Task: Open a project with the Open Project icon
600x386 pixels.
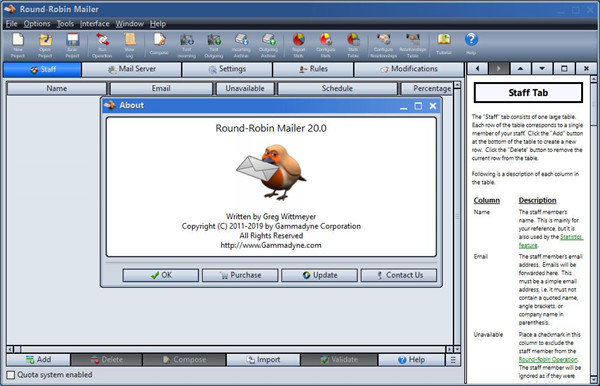Action: pos(45,45)
